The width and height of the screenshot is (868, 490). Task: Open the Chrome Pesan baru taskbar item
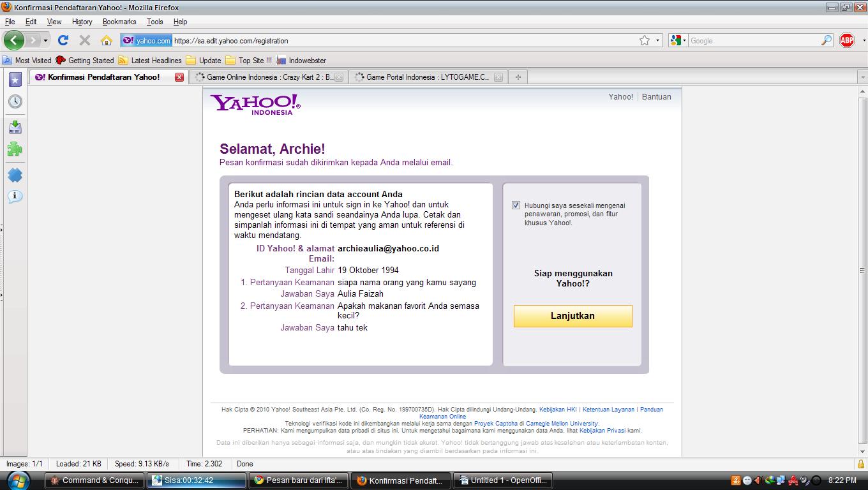(299, 480)
